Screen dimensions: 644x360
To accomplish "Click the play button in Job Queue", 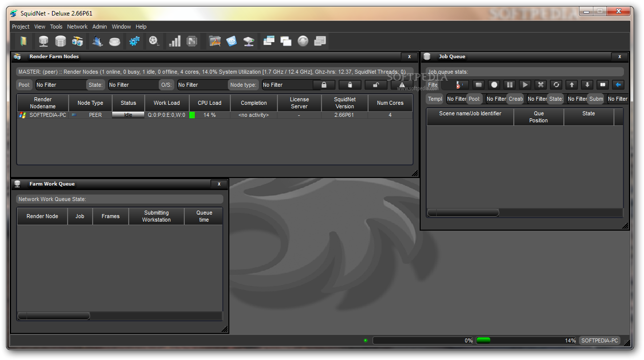I will click(525, 85).
